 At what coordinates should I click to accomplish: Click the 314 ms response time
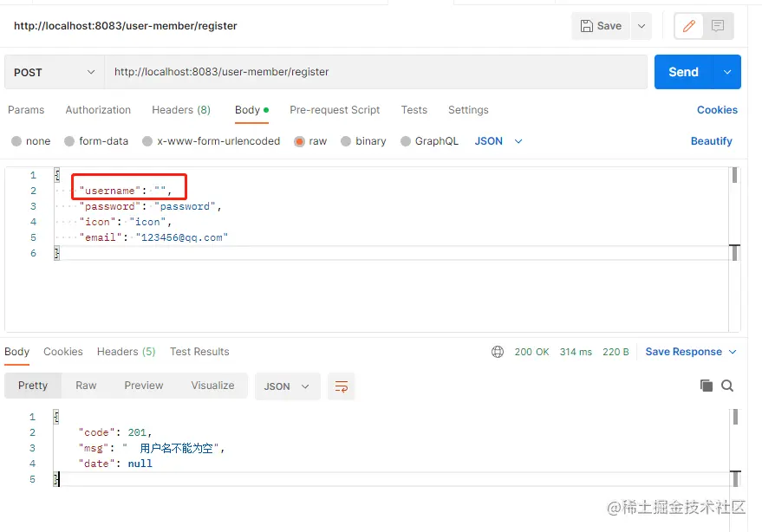[x=576, y=352]
